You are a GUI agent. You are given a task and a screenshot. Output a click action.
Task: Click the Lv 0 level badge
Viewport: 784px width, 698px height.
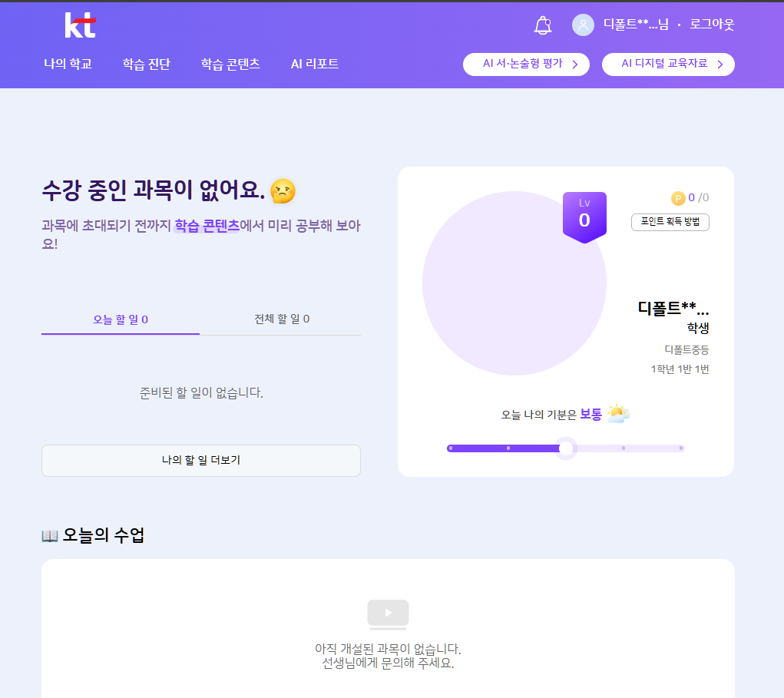[584, 217]
